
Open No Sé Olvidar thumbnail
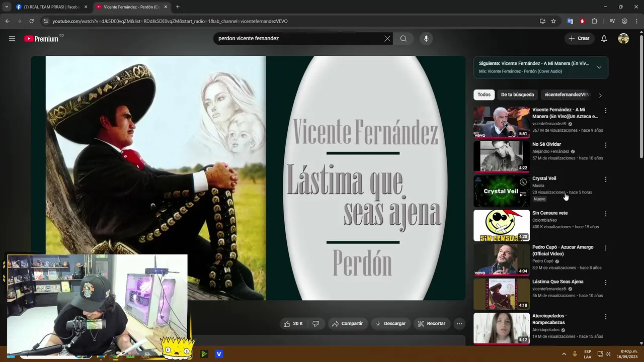(502, 156)
